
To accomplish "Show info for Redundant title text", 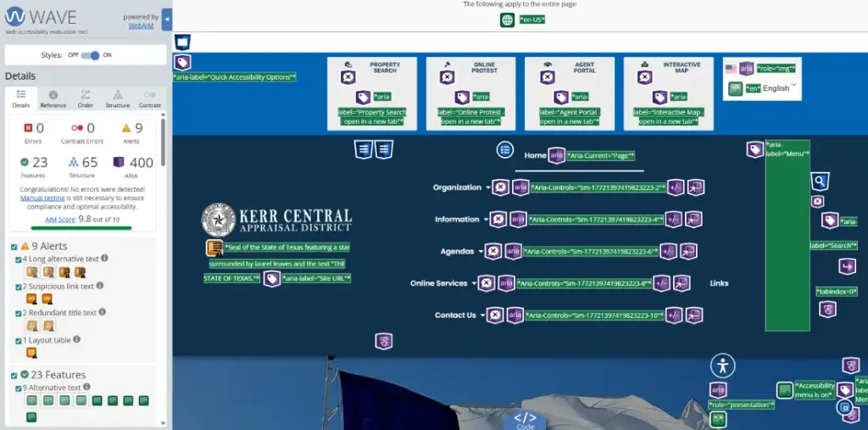I will coord(103,312).
